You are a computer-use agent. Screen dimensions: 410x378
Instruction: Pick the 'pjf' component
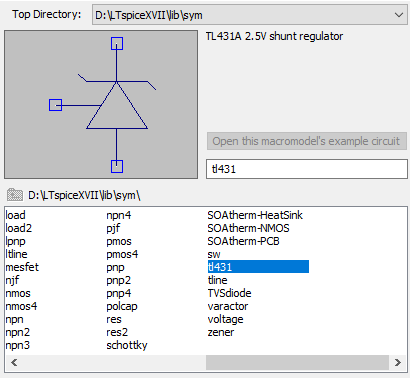(x=113, y=228)
